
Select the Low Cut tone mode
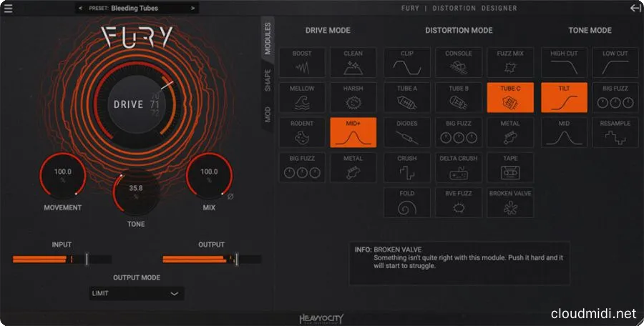[615, 62]
